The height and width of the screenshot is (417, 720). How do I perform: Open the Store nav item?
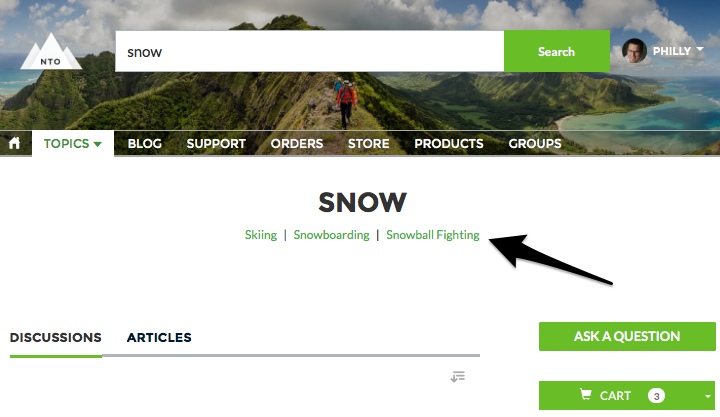[x=368, y=143]
